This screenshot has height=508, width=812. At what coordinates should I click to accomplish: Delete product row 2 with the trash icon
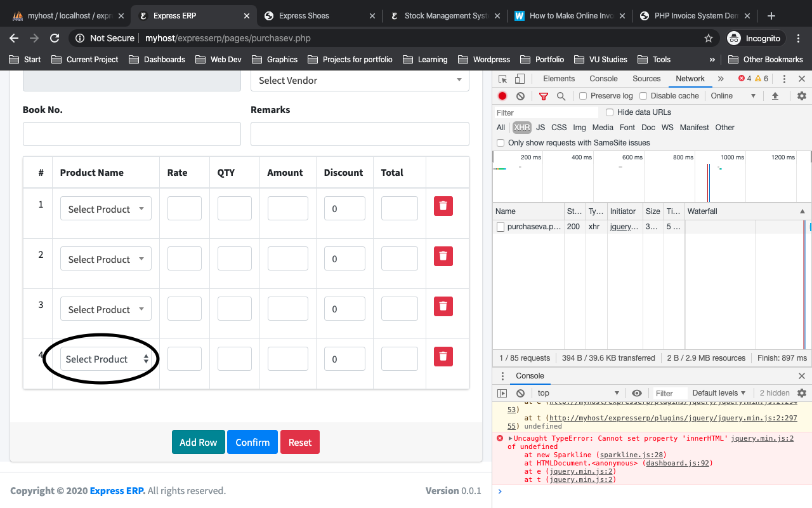click(x=443, y=256)
